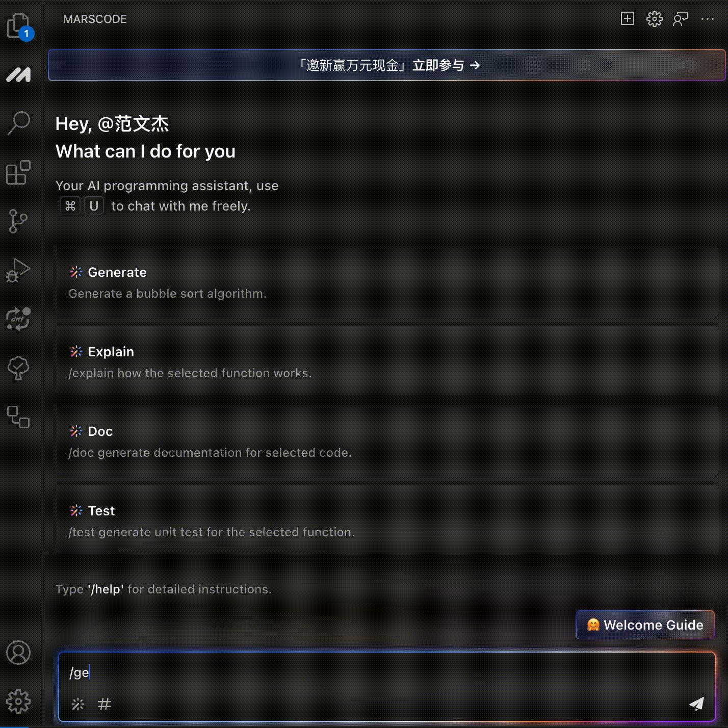The width and height of the screenshot is (728, 728).
Task: Click the sparkle icon beside Explain
Action: pos(76,352)
